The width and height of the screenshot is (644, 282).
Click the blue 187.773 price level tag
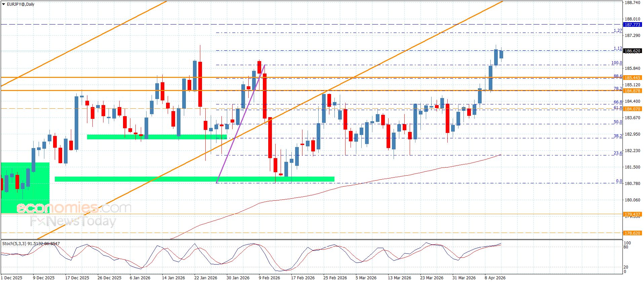632,25
